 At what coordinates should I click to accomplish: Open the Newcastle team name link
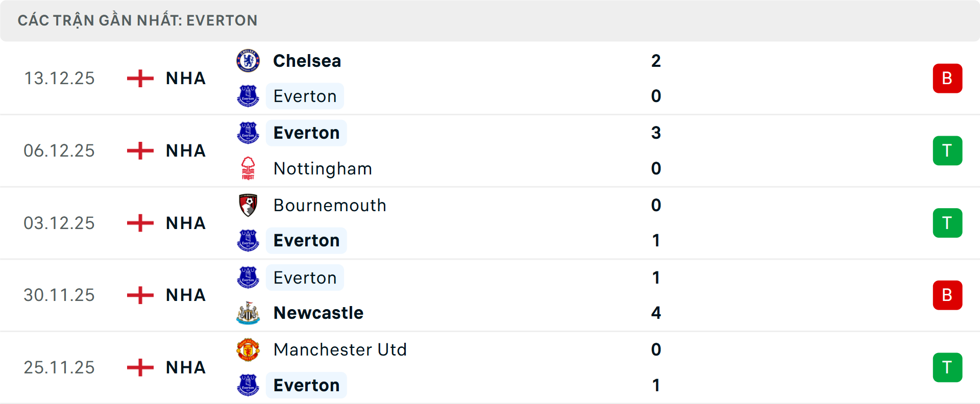318,313
